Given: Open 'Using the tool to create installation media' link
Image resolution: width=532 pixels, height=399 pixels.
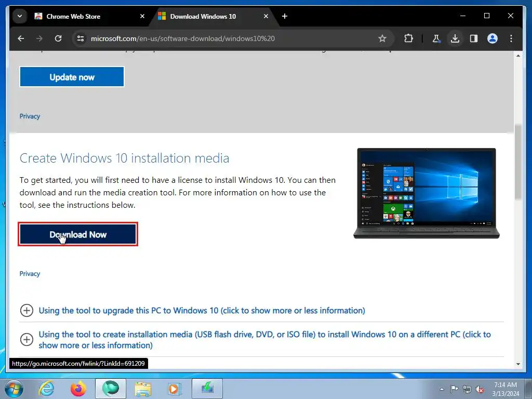Looking at the screenshot, I should click(264, 340).
